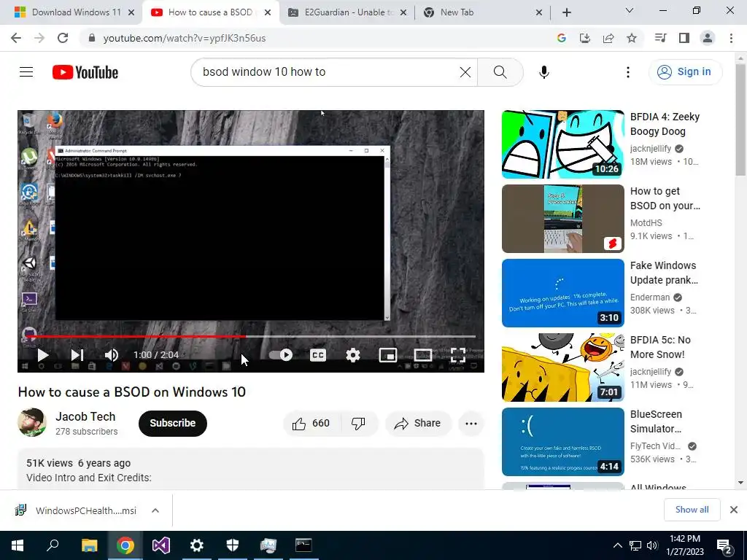The image size is (747, 560).
Task: Bookmark this page with star
Action: (x=632, y=38)
